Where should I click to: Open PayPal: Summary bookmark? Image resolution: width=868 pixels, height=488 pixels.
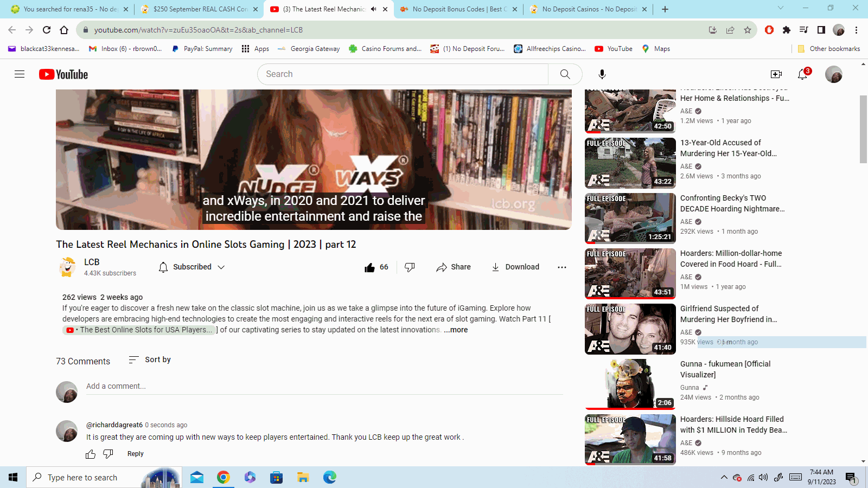(202, 49)
